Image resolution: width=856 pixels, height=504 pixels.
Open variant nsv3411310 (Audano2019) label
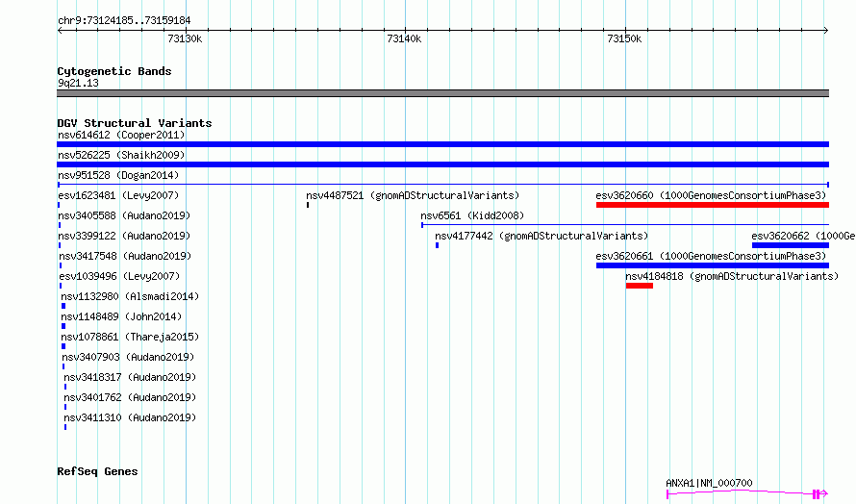pos(130,417)
